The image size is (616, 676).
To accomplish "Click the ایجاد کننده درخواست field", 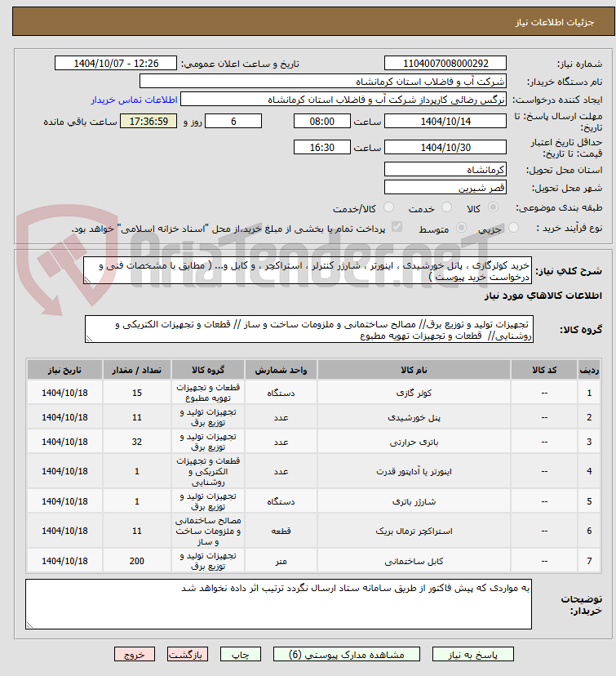I will click(343, 100).
